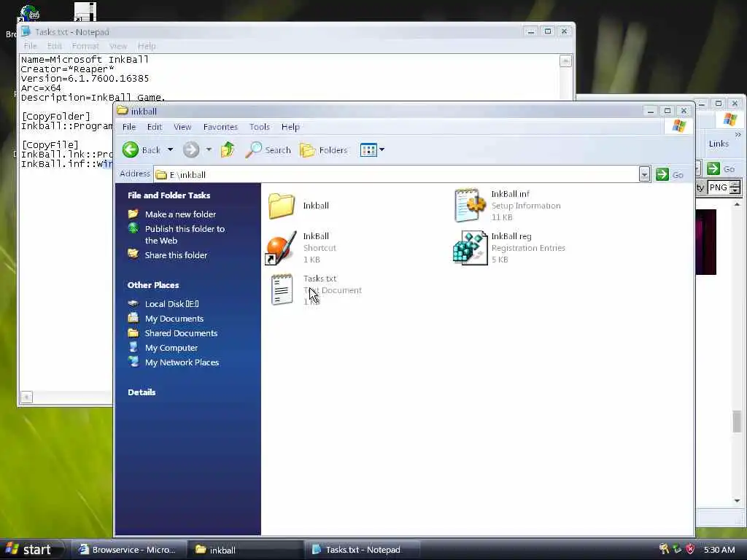Screen dimensions: 747x560
Task: Go up one folder level icon
Action: [228, 150]
